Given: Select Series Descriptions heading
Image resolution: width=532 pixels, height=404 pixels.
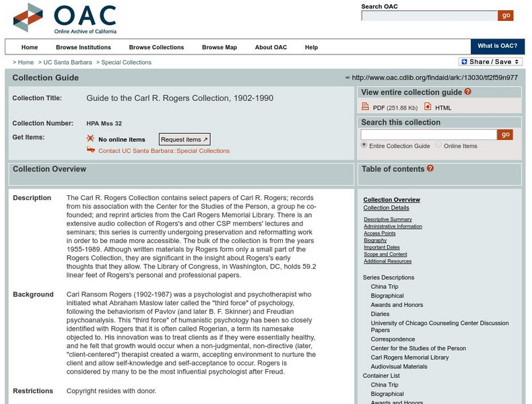Looking at the screenshot, I should coord(389,277).
